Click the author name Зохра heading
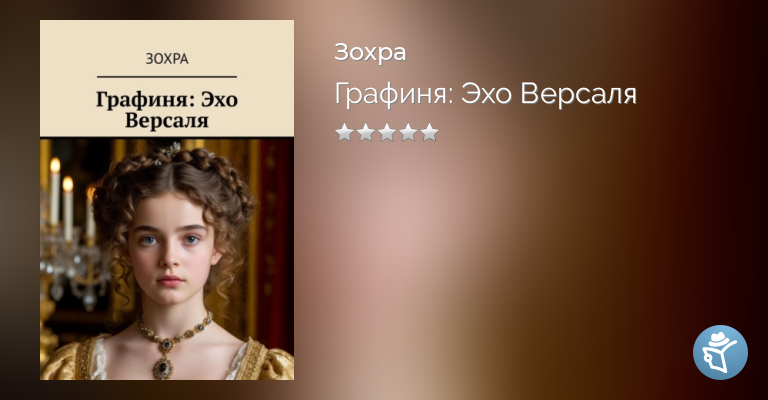Image resolution: width=768 pixels, height=400 pixels. [x=370, y=52]
